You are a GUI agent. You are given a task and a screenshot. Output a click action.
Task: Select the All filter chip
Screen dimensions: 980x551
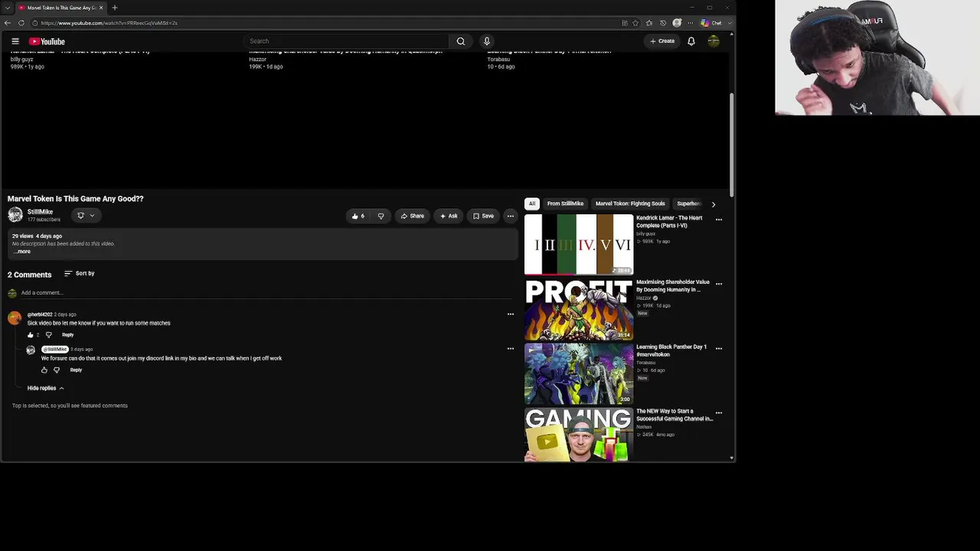pyautogui.click(x=532, y=204)
